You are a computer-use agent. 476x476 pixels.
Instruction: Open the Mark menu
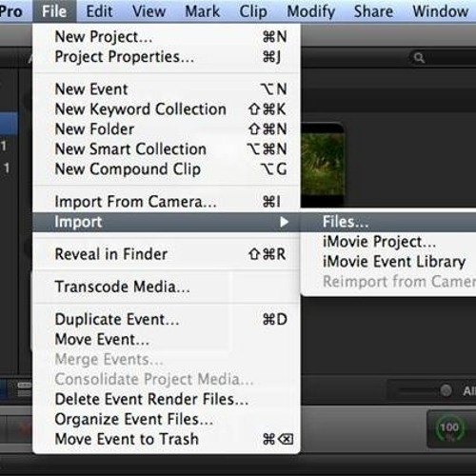202,11
